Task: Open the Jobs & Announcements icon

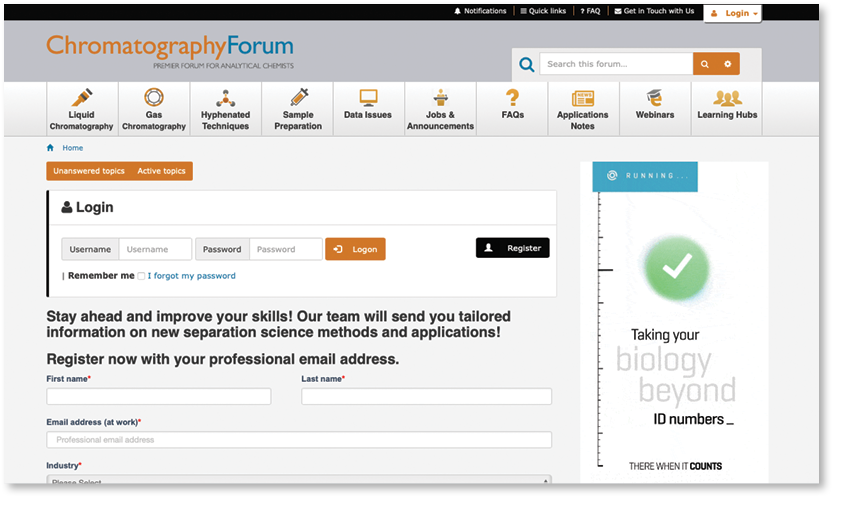Action: coord(440,98)
